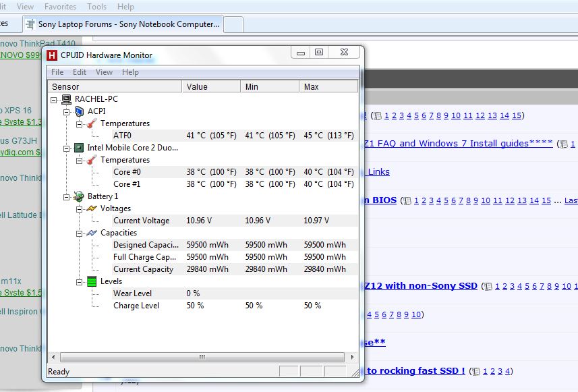Click the Value column header

211,86
